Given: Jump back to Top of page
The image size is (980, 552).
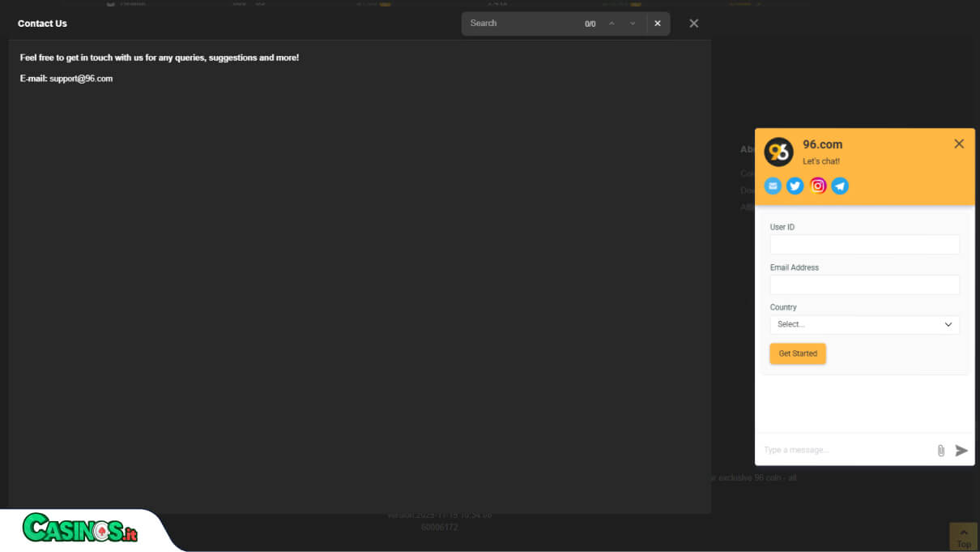Looking at the screenshot, I should click(x=964, y=537).
